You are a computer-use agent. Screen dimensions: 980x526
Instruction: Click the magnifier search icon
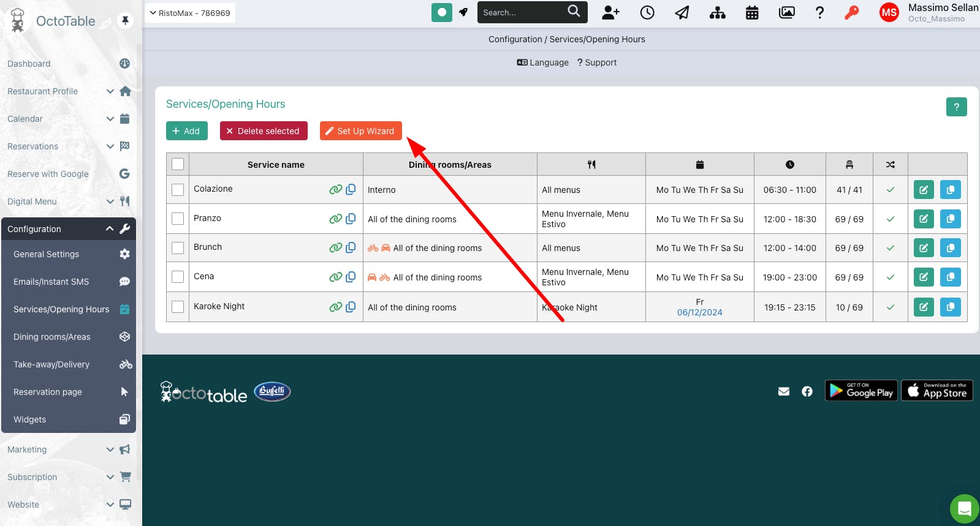point(574,11)
